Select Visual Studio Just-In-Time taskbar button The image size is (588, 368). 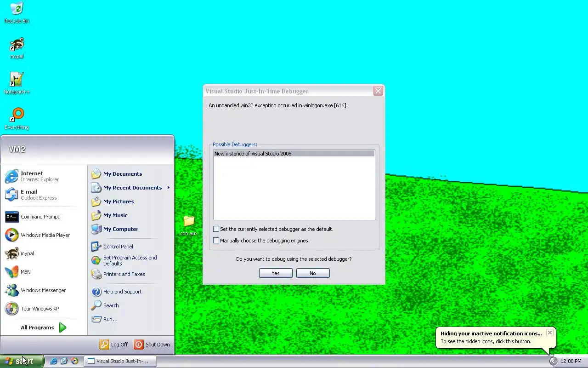120,361
